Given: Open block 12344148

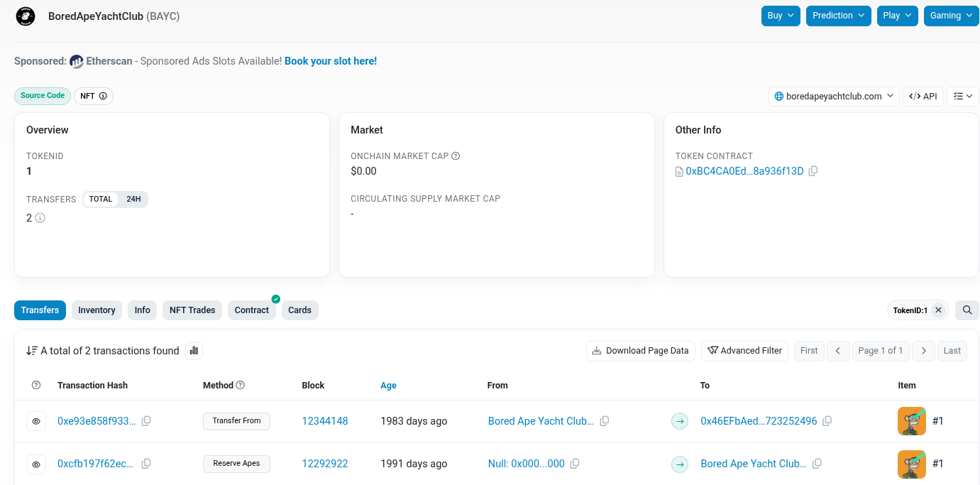Looking at the screenshot, I should pos(325,421).
